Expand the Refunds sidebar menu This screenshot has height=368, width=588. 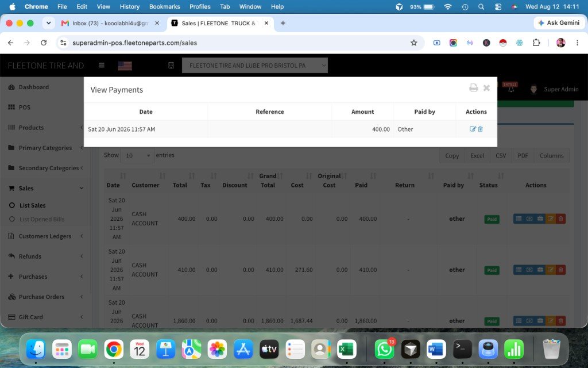click(45, 256)
